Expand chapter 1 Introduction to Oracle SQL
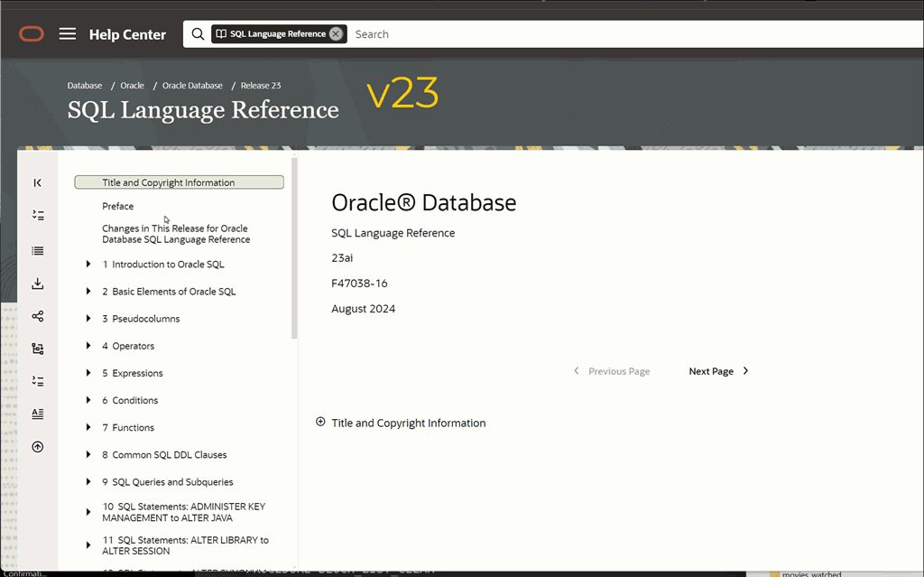 pos(88,264)
